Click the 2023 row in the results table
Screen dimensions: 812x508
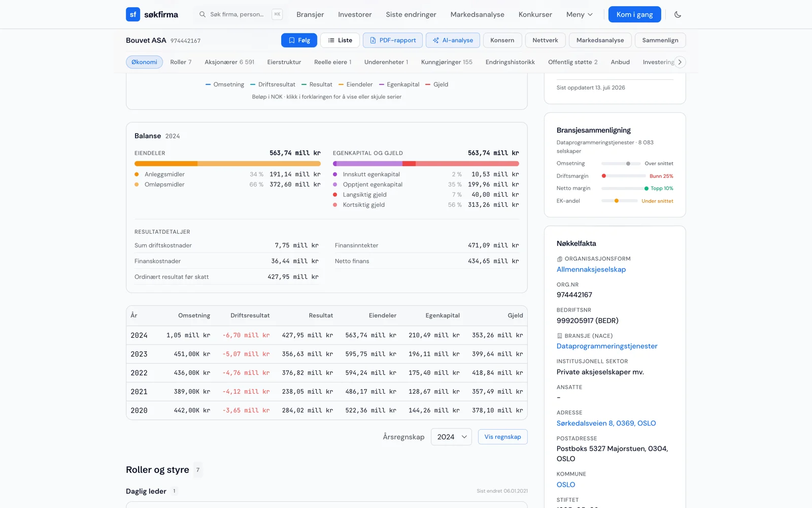point(327,354)
